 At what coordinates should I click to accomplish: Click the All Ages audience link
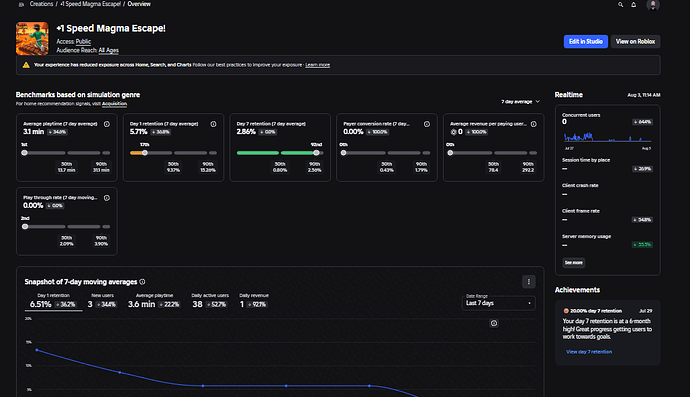(x=108, y=50)
